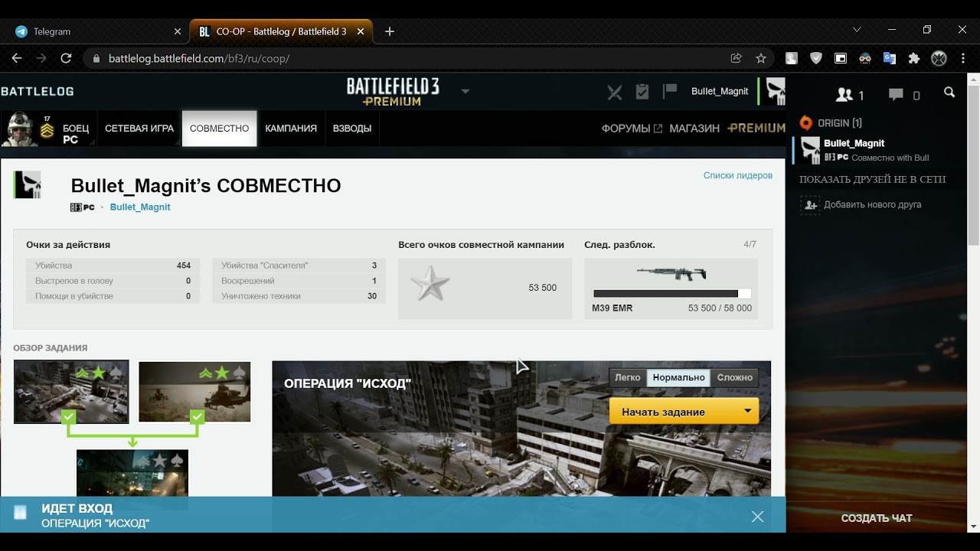Click the Убийства 454 stat row

pos(113,266)
